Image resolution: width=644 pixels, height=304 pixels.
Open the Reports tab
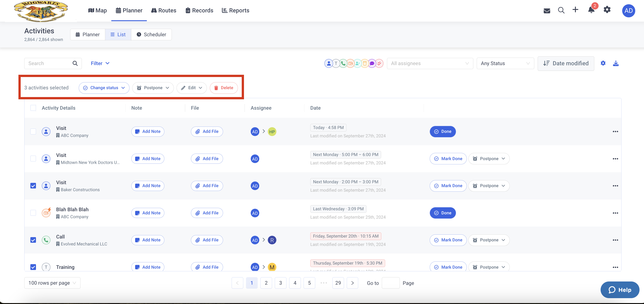click(235, 11)
